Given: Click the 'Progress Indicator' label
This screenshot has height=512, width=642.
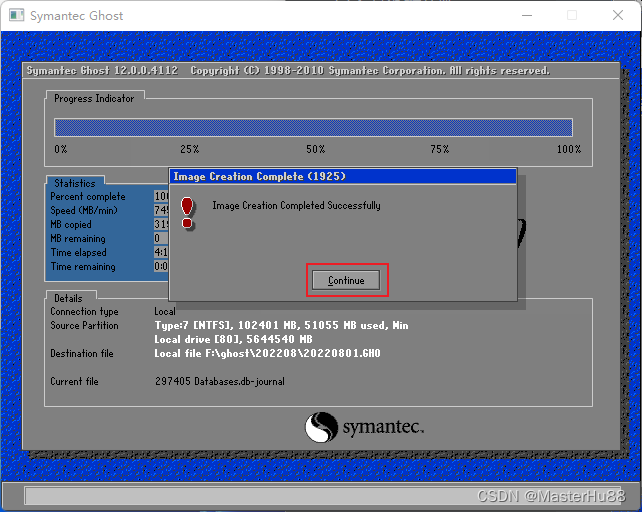Looking at the screenshot, I should pyautogui.click(x=94, y=98).
